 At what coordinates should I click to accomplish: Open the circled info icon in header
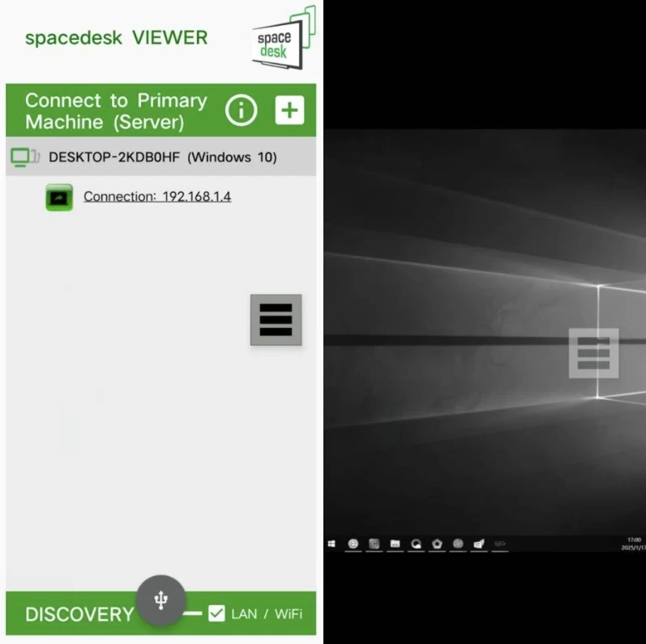[x=241, y=110]
